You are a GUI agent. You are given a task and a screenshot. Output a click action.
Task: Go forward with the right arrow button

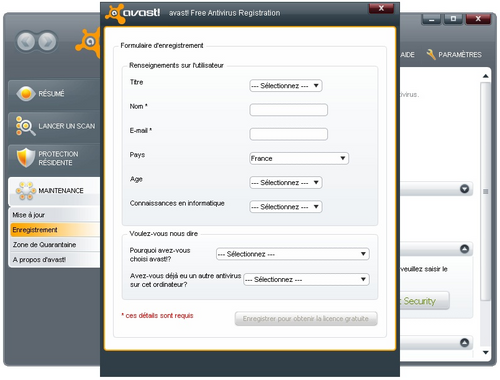pyautogui.click(x=47, y=42)
